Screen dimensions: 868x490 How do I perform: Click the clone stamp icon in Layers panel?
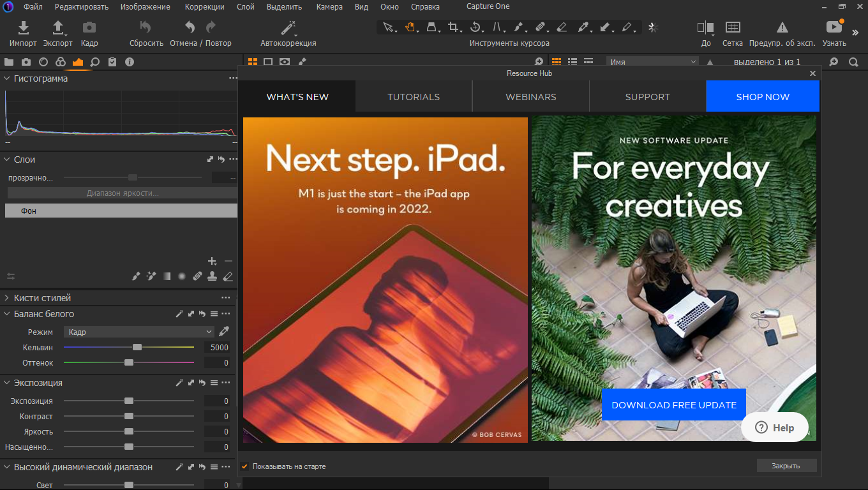pos(213,276)
